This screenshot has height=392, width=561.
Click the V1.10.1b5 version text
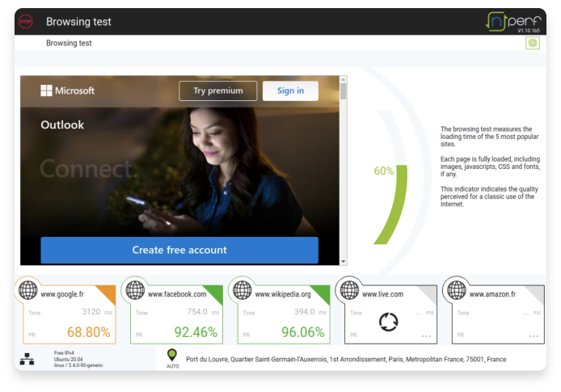coord(529,31)
